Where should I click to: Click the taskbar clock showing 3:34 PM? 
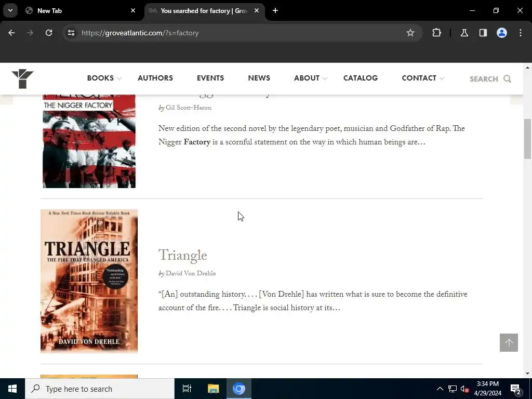click(x=487, y=389)
